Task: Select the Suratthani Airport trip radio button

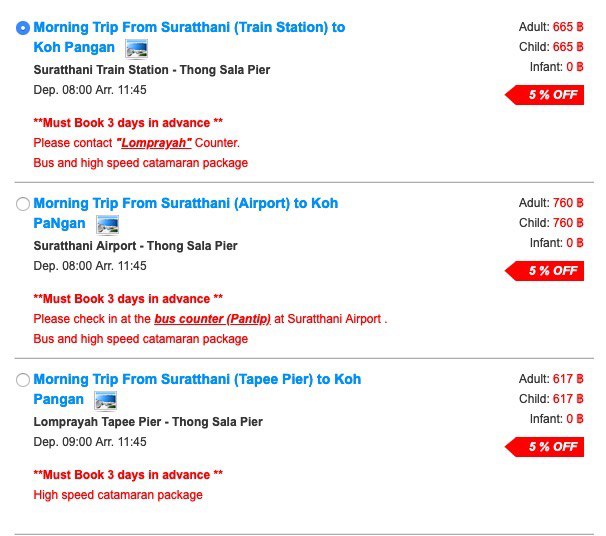Action: click(x=23, y=204)
